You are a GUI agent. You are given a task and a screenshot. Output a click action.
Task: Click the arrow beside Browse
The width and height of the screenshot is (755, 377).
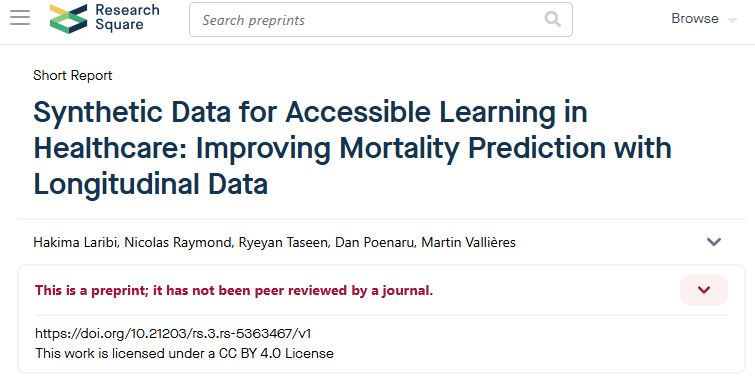click(x=732, y=21)
